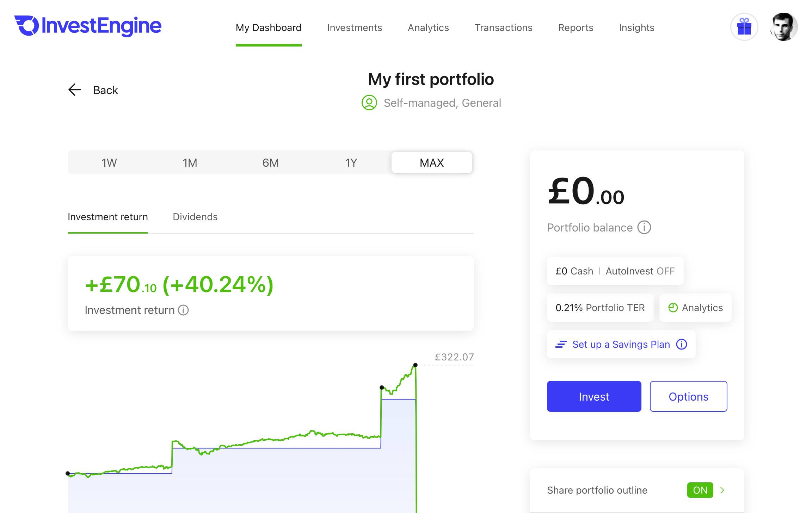Switch to the Dividends tab
The width and height of the screenshot is (812, 513).
[x=195, y=217]
